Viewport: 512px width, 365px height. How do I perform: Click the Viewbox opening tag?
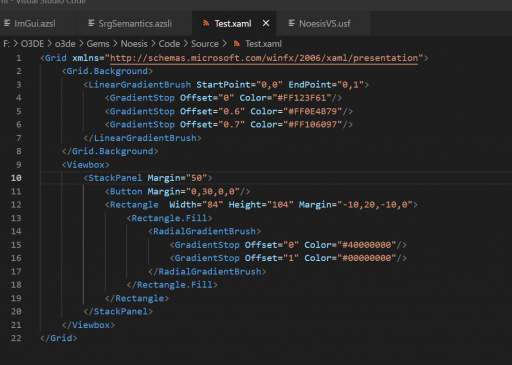(x=86, y=165)
